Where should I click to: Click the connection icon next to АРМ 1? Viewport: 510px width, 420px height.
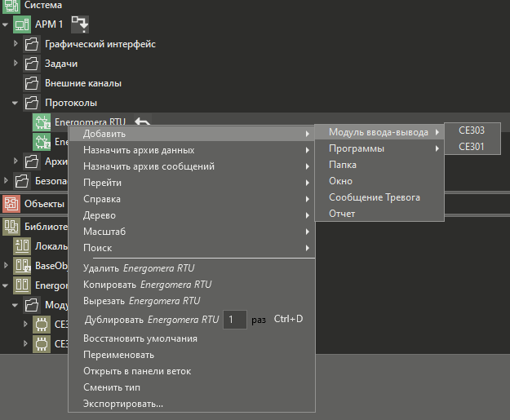tap(80, 24)
